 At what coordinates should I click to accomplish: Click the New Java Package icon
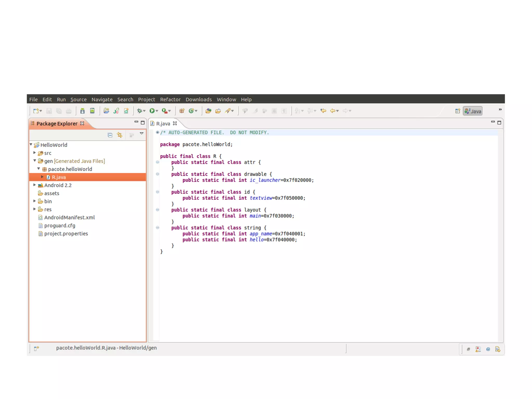(182, 111)
